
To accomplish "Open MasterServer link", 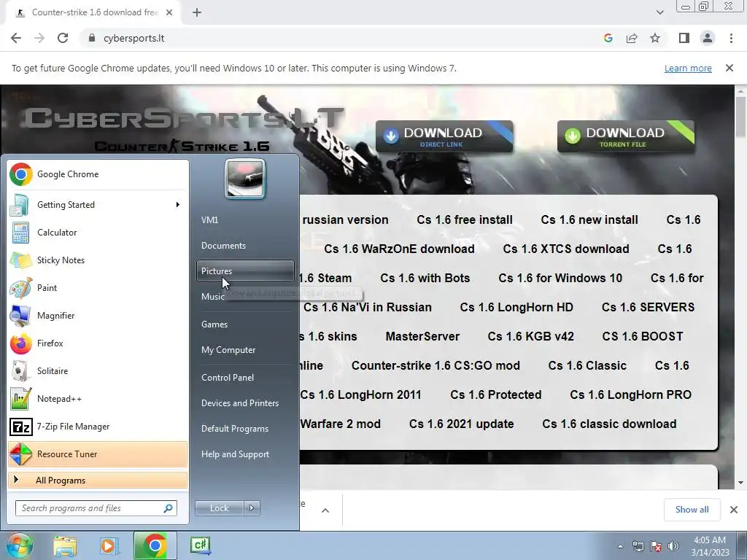I will tap(422, 336).
